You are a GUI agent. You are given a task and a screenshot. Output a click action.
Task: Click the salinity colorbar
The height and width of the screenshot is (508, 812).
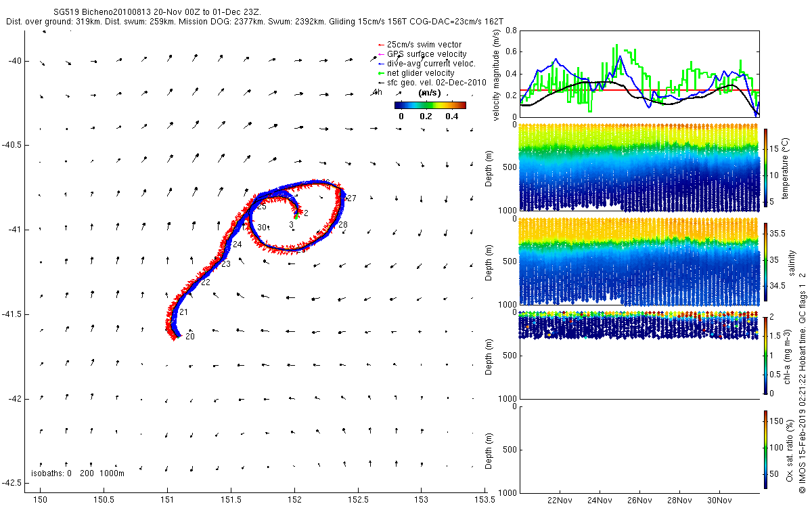coord(765,262)
